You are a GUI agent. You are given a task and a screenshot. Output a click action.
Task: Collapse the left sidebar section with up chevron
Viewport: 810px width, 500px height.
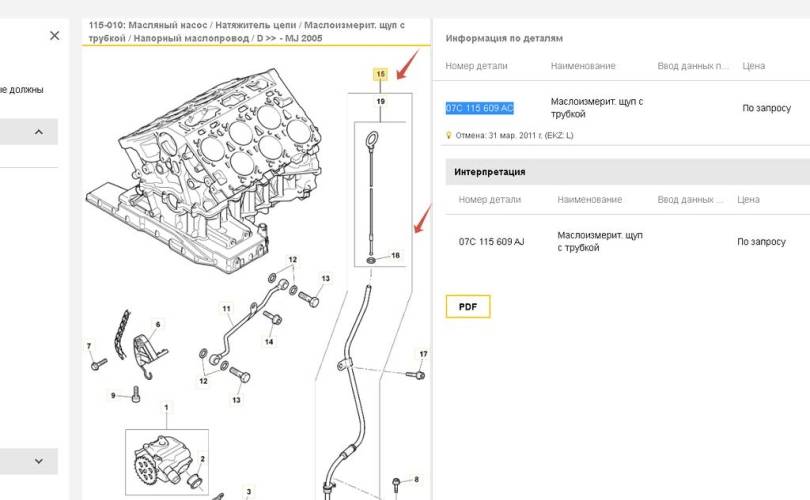pyautogui.click(x=39, y=132)
